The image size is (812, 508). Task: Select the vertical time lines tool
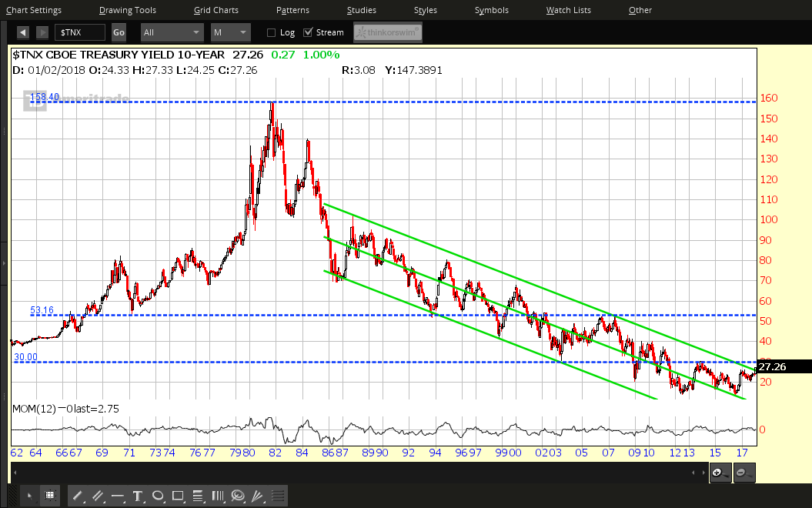[218, 496]
